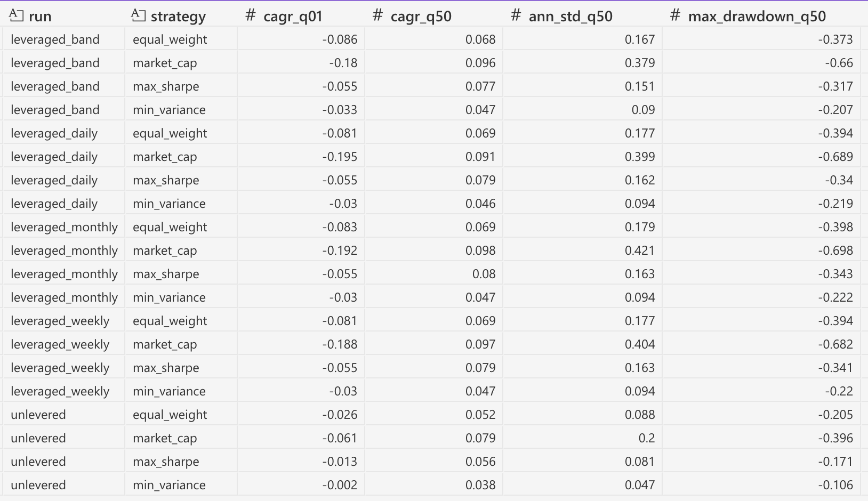Select the ann_std_q50 column header
This screenshot has width=868, height=501.
pos(582,15)
